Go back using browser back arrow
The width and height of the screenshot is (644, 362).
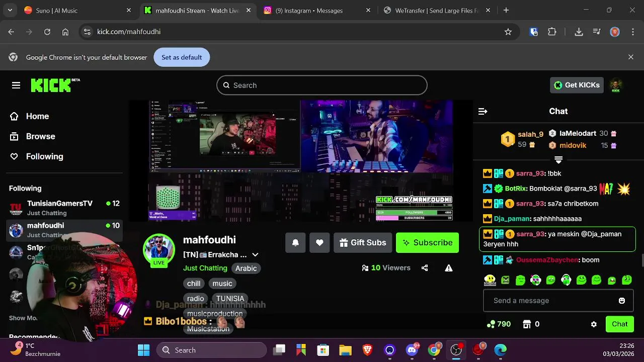[x=11, y=32]
